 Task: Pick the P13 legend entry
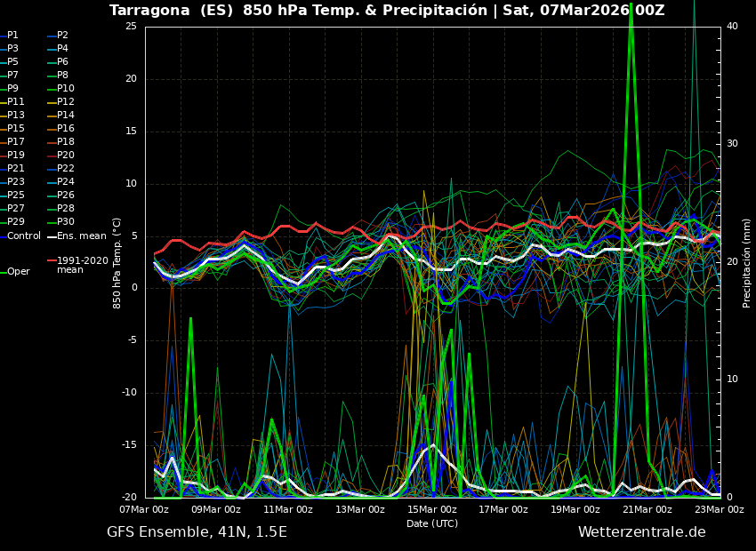click(x=15, y=116)
